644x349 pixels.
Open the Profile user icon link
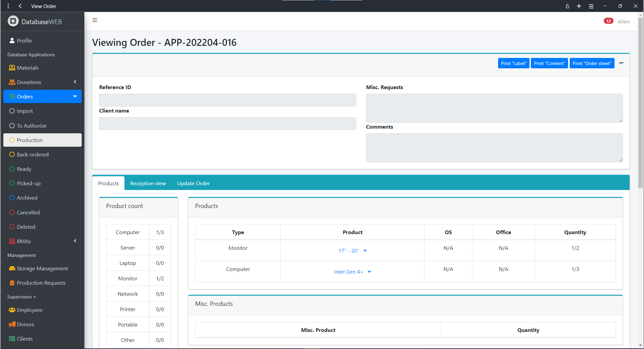pos(12,41)
